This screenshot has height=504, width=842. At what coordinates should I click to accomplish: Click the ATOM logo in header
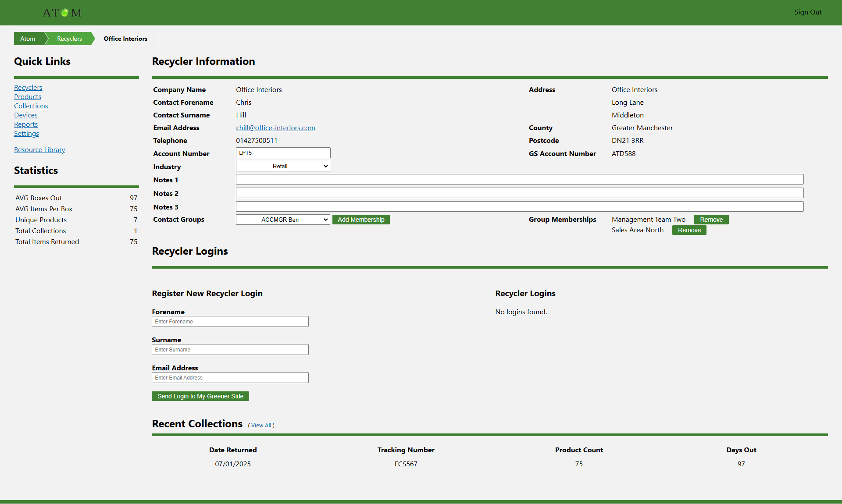point(62,13)
